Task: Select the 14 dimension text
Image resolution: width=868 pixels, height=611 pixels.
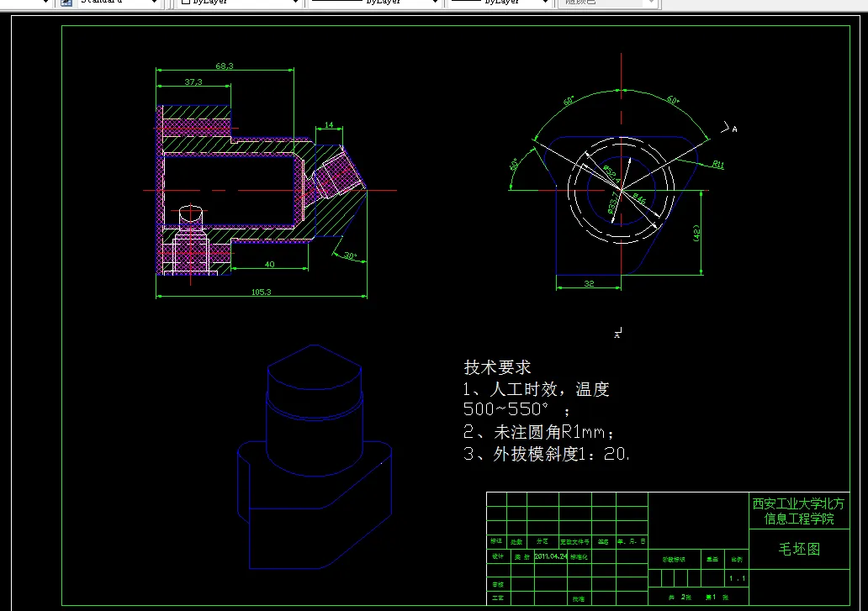Action: pos(329,125)
